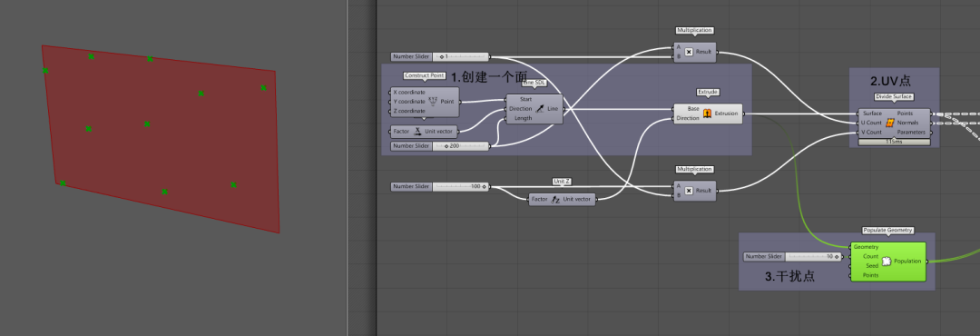Viewport: 980px width, 336px height.
Task: Click the Result output of top Multiplication
Action: click(704, 52)
